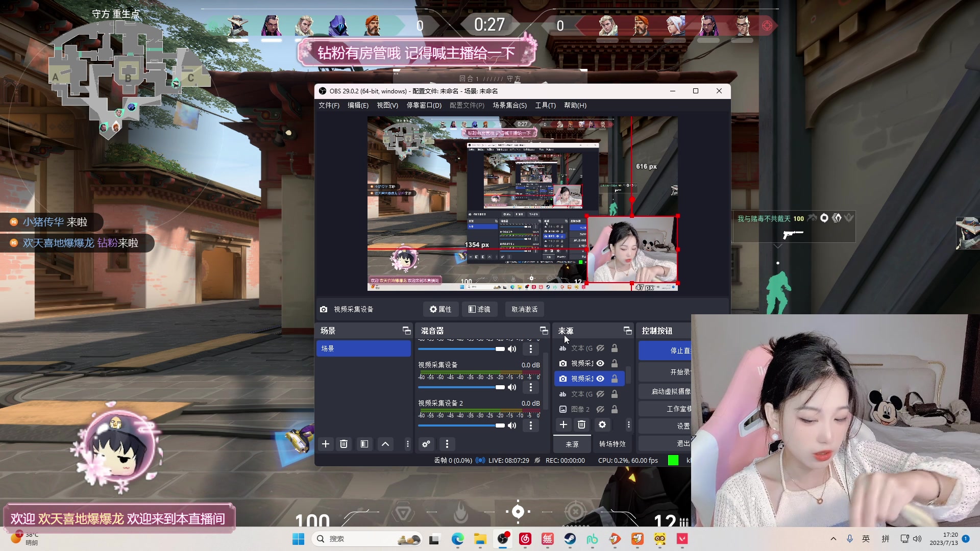Screen dimensions: 980x551
Task: Open scene filters icon in the 场景 panel
Action: point(364,444)
